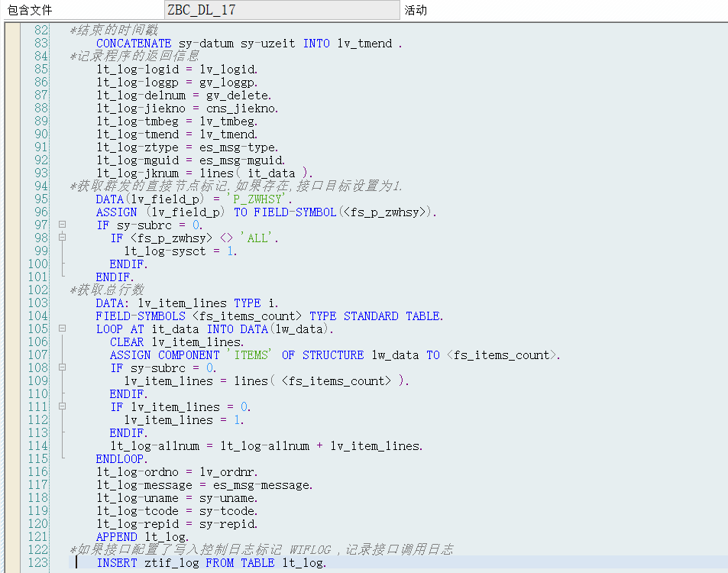Viewport: 728px width, 573px height.
Task: Click comment '*结束的时间戳' on line 82
Action: (114, 31)
